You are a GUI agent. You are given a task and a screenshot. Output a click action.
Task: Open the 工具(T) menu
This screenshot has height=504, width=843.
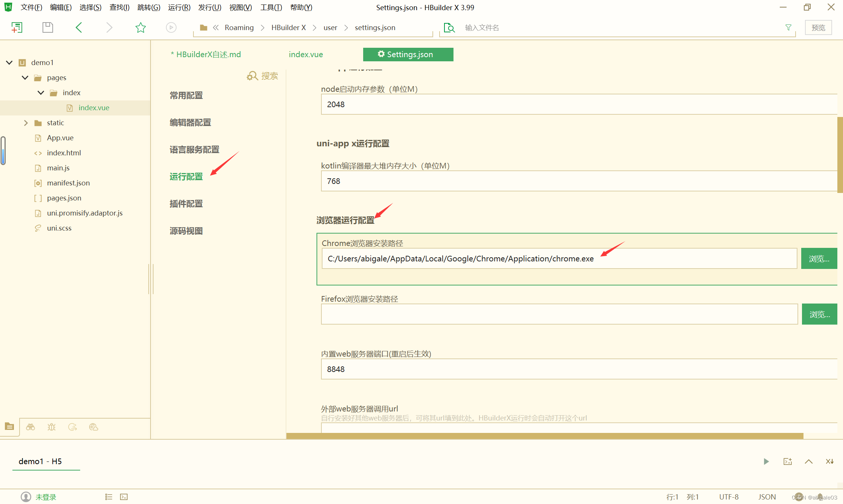(x=271, y=8)
